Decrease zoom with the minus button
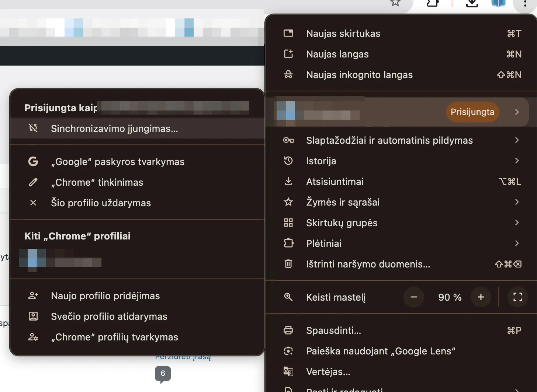The image size is (537, 392). (414, 297)
